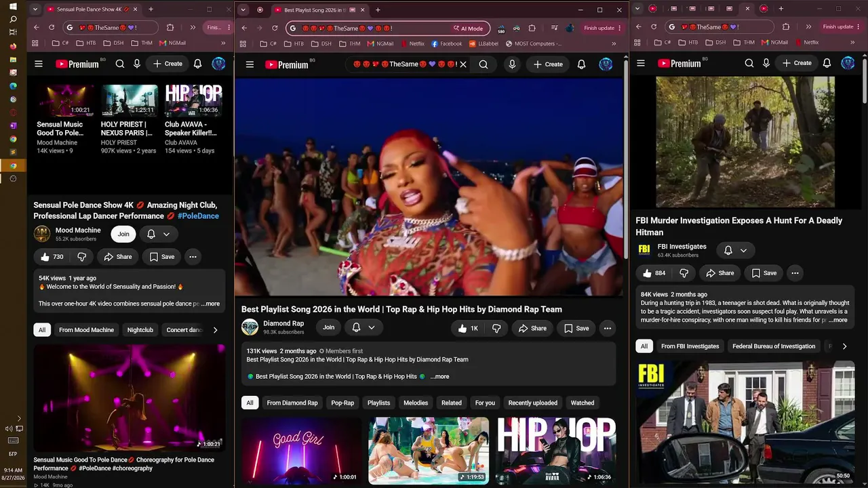868x488 pixels.
Task: Dislike the Diamond Rap playlist video
Action: click(x=496, y=328)
